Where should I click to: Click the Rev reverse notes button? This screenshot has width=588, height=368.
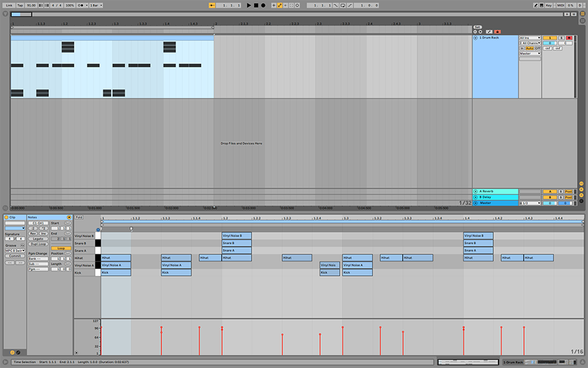pyautogui.click(x=33, y=233)
